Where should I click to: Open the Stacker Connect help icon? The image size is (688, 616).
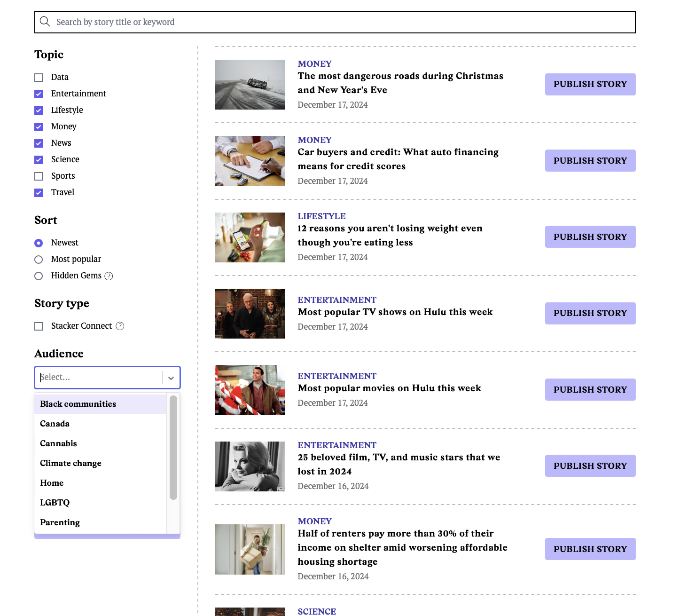[x=120, y=326]
